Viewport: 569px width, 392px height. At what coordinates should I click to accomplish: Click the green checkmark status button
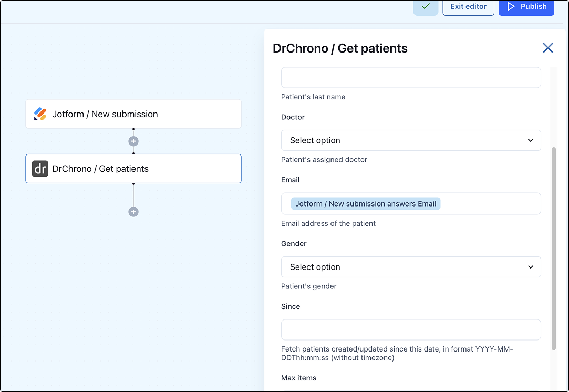coord(426,7)
